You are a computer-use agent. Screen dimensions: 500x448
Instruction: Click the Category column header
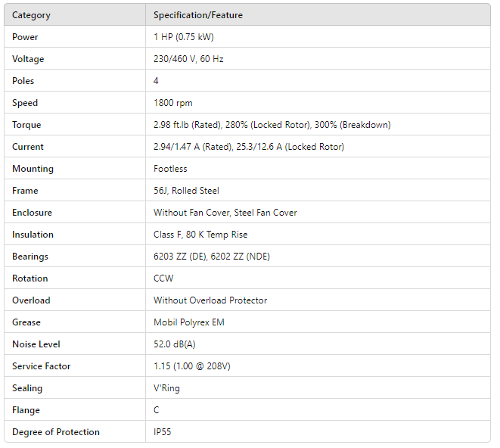point(31,15)
